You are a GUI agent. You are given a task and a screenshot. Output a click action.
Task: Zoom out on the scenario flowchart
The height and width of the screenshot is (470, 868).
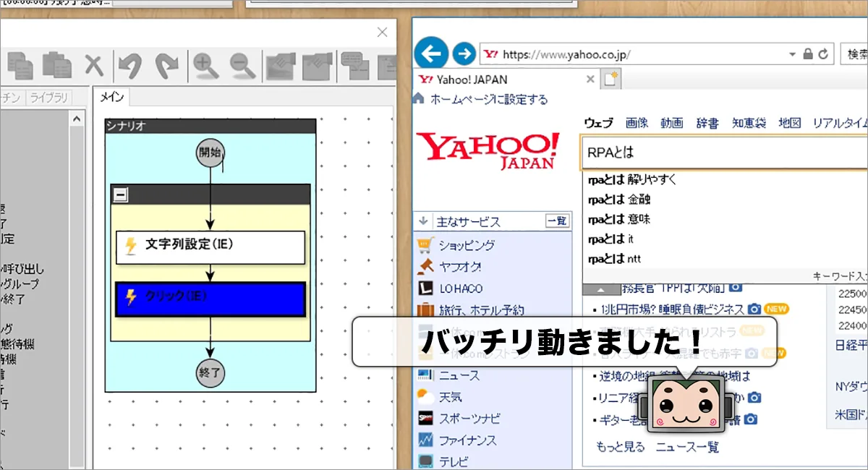point(243,66)
